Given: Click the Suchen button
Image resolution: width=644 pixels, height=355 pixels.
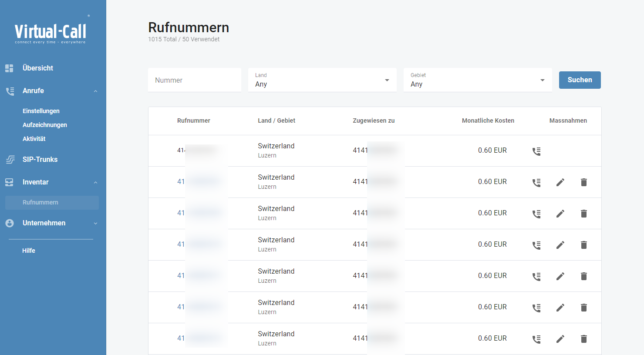Looking at the screenshot, I should (580, 80).
